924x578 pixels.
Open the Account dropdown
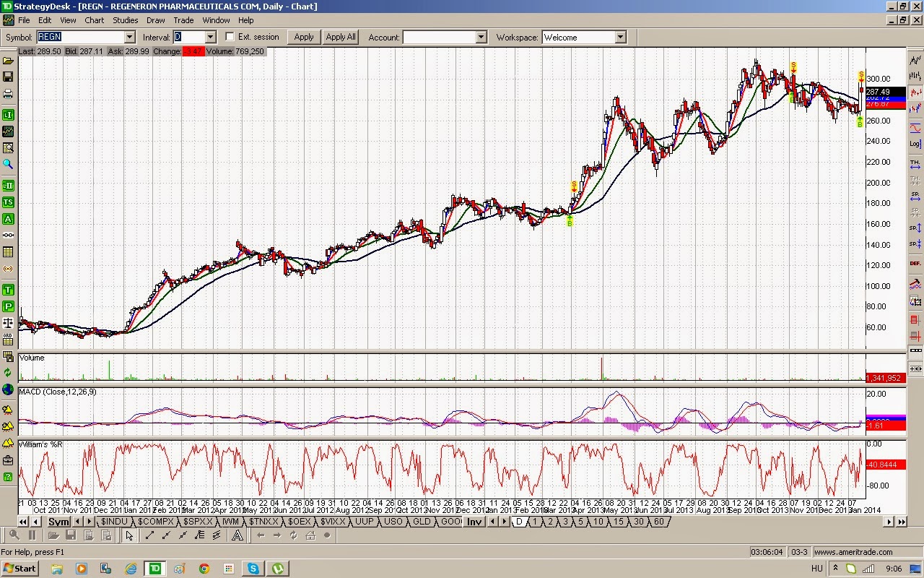pyautogui.click(x=481, y=37)
